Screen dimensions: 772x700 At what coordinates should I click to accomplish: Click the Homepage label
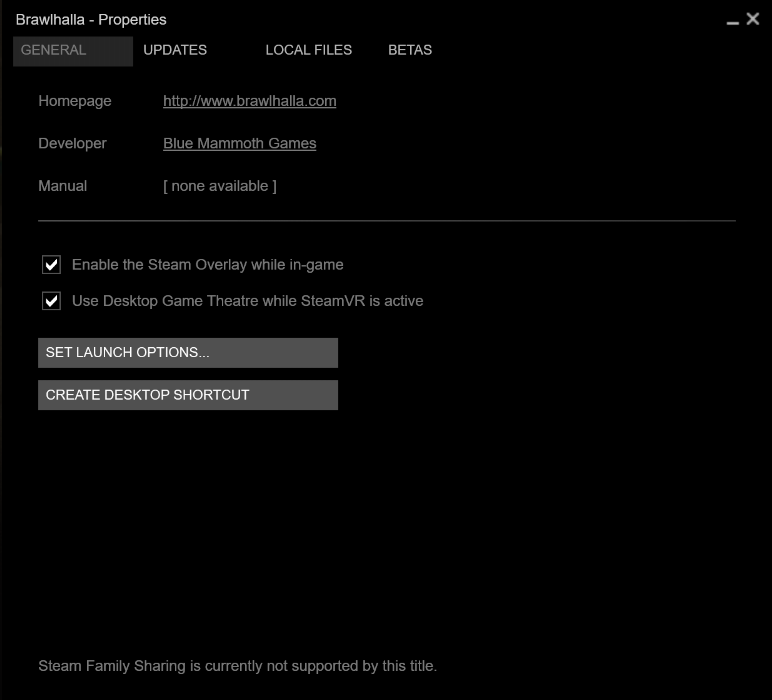(75, 101)
